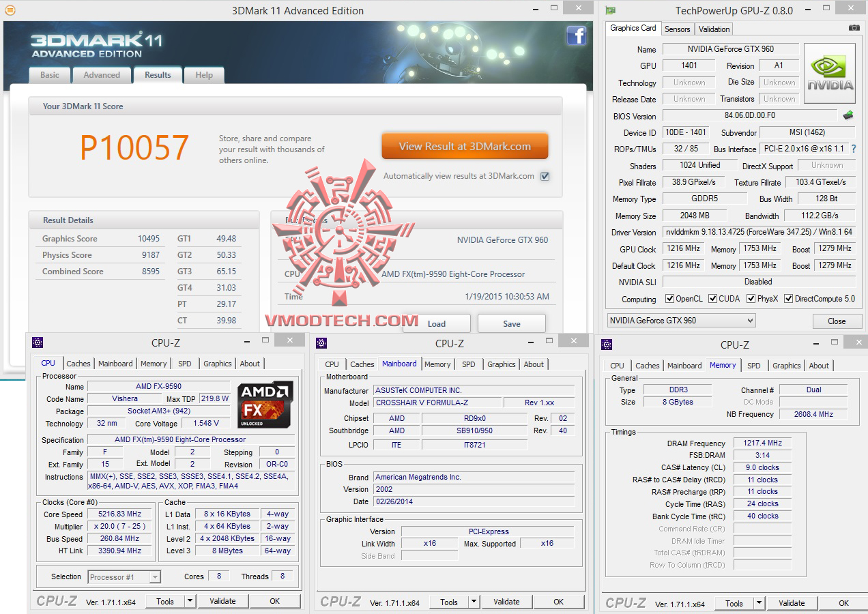The image size is (868, 614).
Task: Click the GPU-Z screenshot camera icon
Action: [854, 28]
